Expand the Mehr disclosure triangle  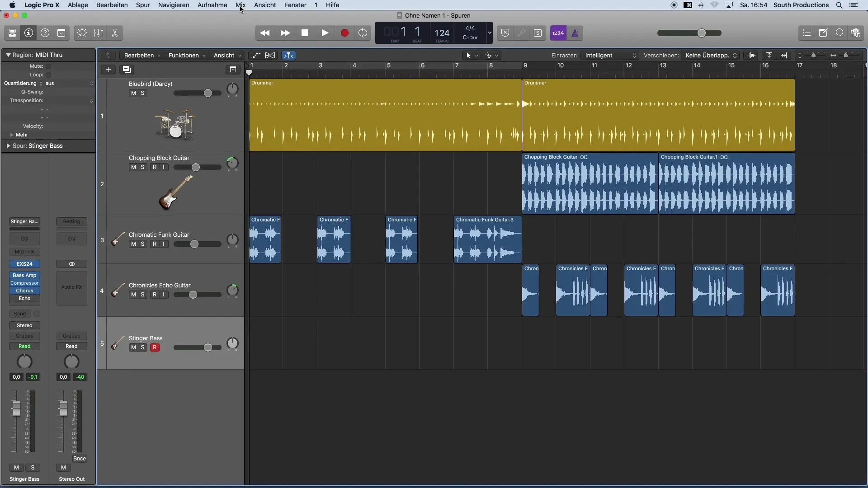12,135
